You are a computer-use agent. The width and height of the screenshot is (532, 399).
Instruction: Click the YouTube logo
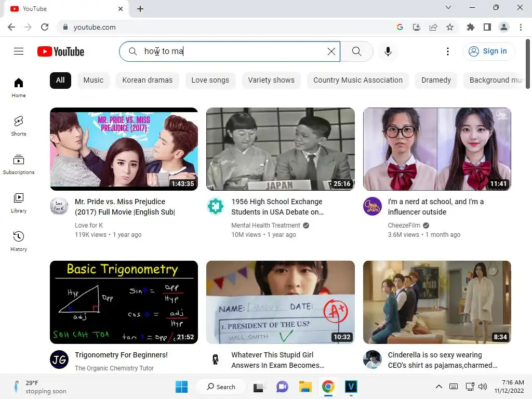pos(61,51)
